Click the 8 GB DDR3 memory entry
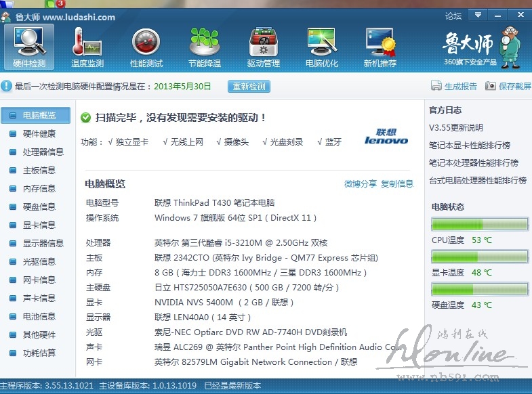Viewport: 532px width, 394px height. 260,273
